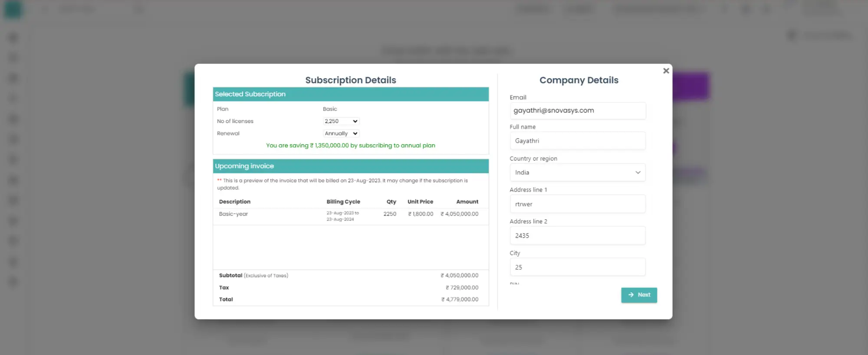Image resolution: width=868 pixels, height=355 pixels.
Task: Click into Address line 1 field
Action: coord(577,204)
